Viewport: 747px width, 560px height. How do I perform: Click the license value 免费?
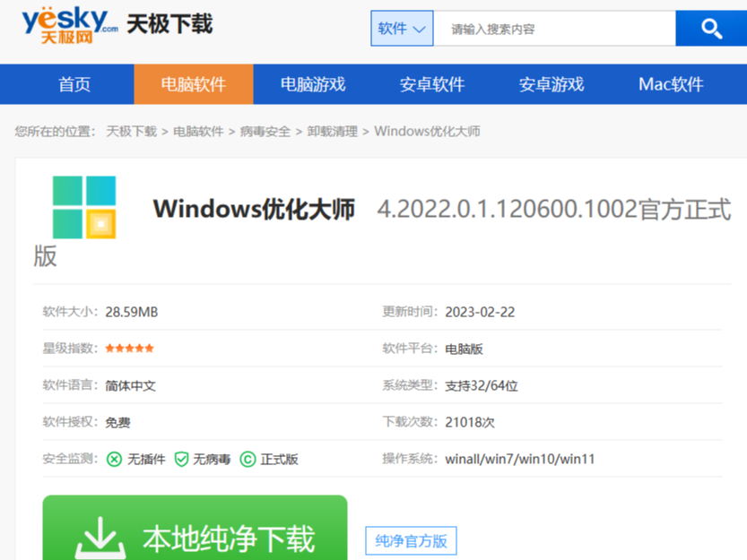(117, 422)
